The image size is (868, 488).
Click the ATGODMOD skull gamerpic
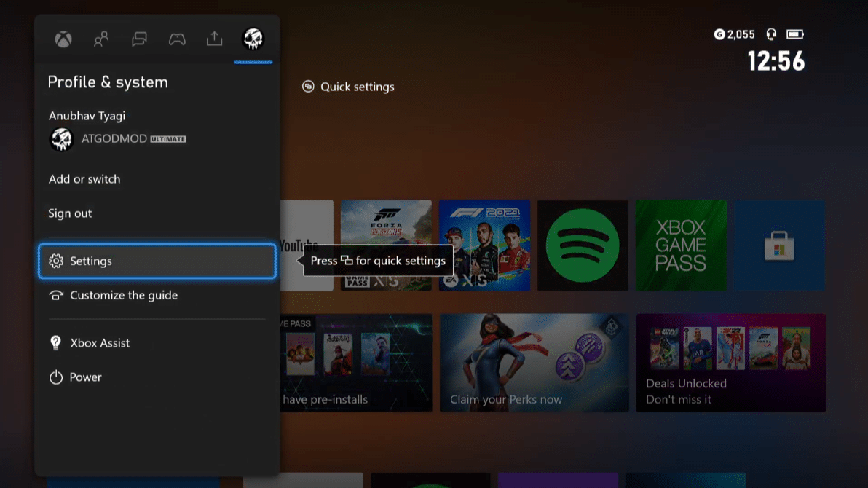61,139
